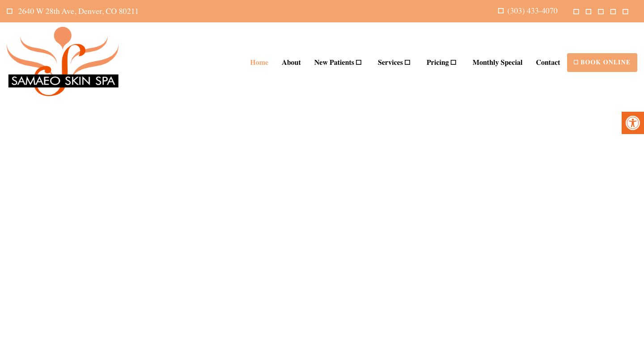This screenshot has width=644, height=362.
Task: Open the accessibility tools widget
Action: [x=632, y=123]
